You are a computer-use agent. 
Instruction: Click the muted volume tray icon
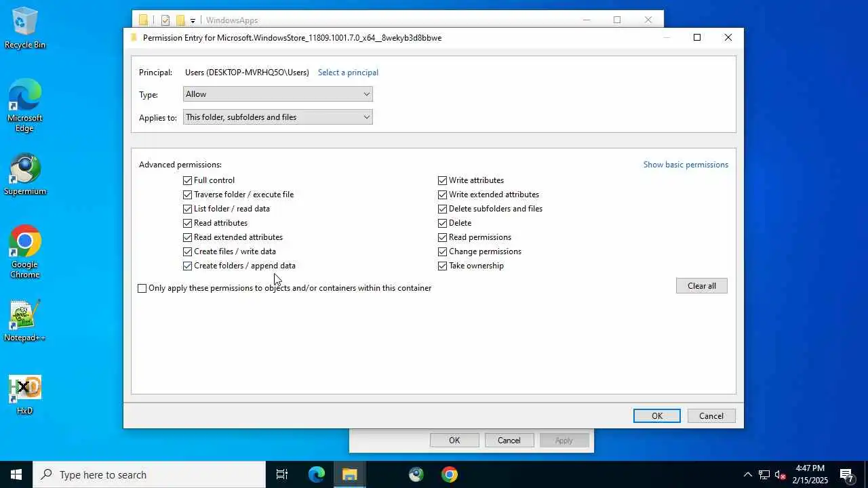tap(780, 474)
